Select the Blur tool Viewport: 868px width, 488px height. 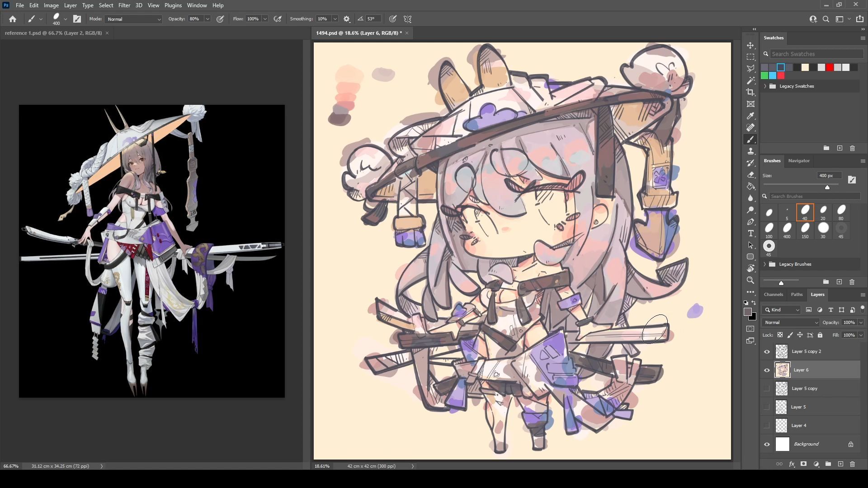click(750, 198)
